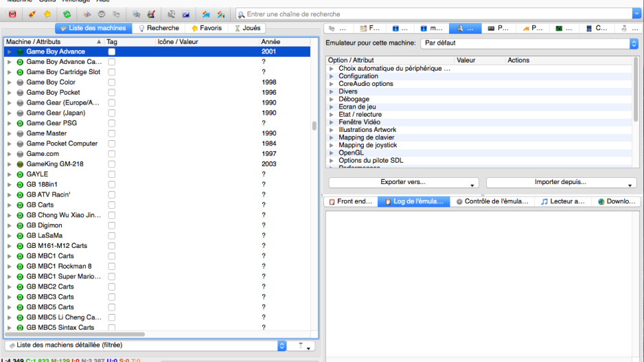
Task: Click the magnifier icon in search field
Action: click(242, 14)
